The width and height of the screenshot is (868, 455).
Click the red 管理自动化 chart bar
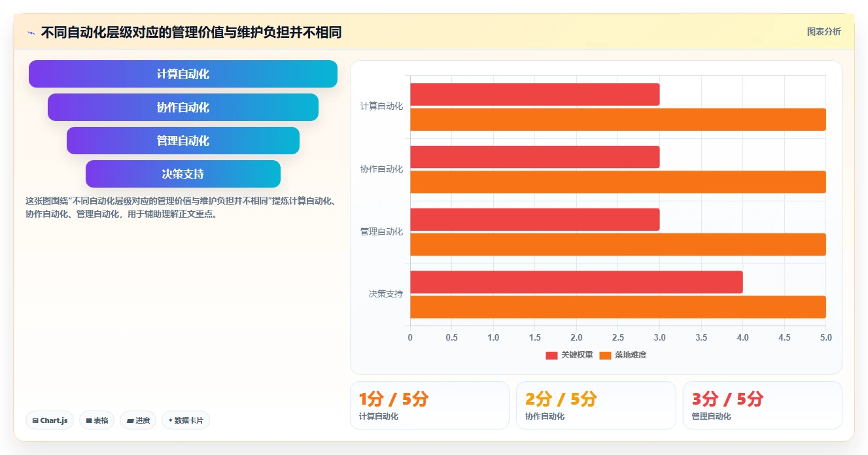pos(534,219)
